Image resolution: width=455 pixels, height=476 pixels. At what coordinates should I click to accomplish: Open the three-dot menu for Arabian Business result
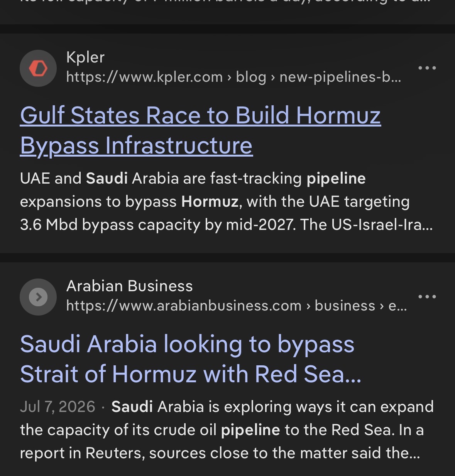pyautogui.click(x=427, y=297)
